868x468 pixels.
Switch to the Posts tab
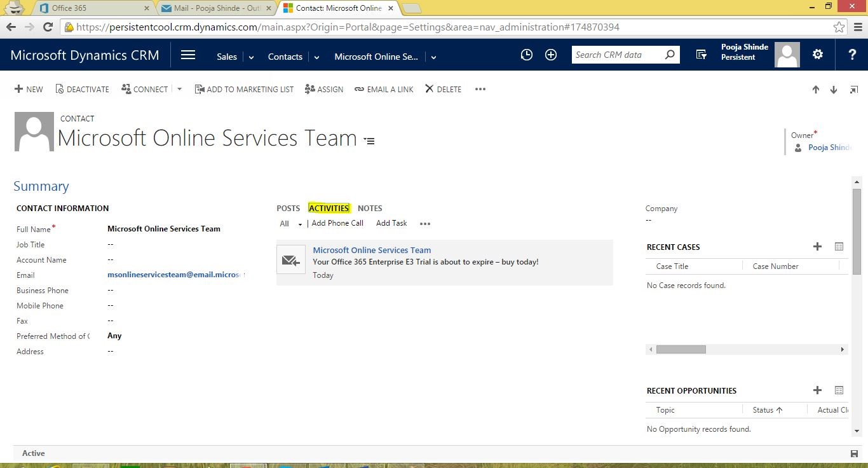(x=288, y=208)
